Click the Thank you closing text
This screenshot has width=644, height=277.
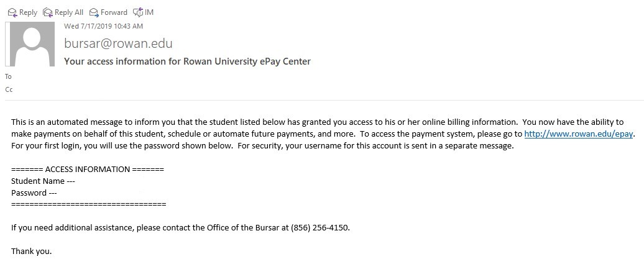(31, 252)
